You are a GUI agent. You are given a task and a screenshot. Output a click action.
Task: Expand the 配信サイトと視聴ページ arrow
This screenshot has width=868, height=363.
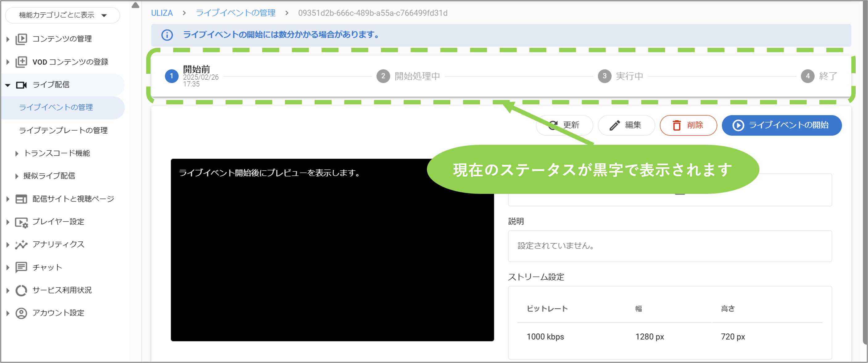tap(8, 199)
